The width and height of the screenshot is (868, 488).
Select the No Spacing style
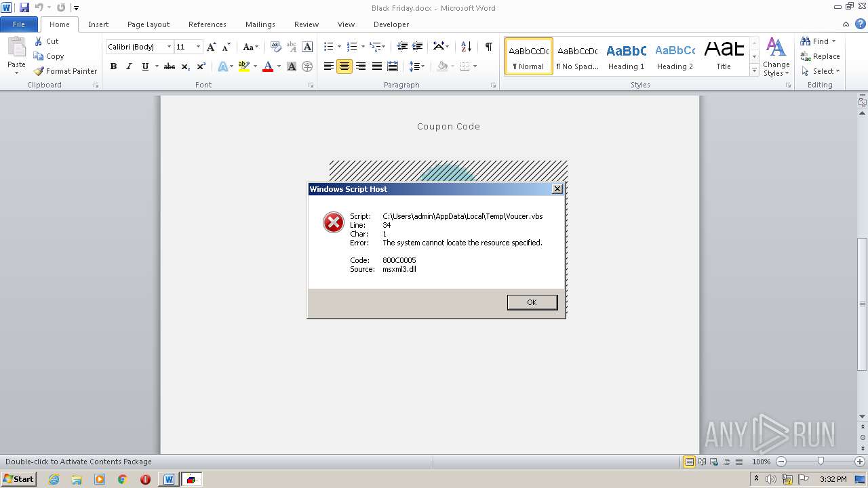(577, 56)
